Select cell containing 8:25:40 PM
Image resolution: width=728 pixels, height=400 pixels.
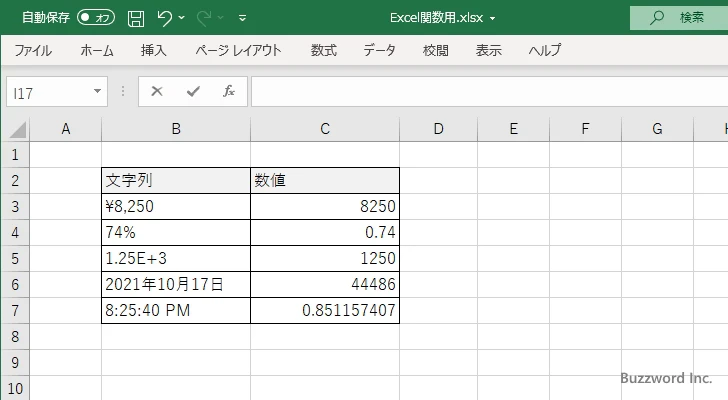[176, 310]
